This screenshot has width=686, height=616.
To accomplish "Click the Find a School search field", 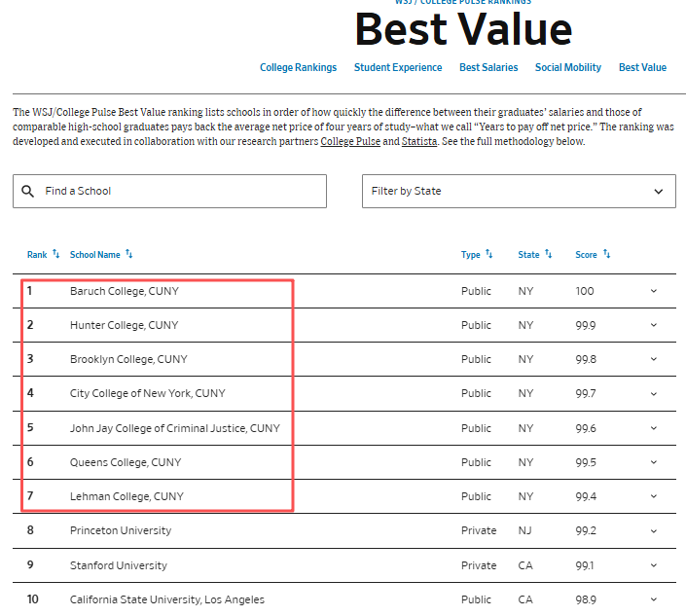I will [x=180, y=192].
